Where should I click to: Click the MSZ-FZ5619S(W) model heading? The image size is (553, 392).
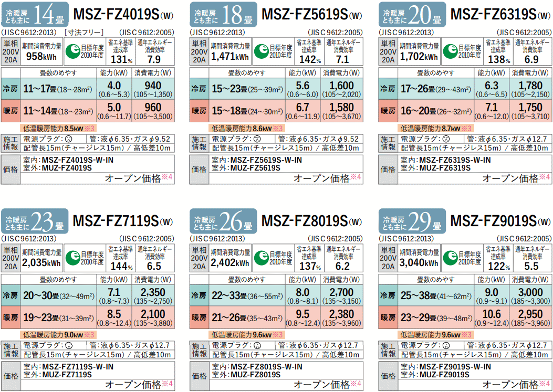click(x=312, y=15)
